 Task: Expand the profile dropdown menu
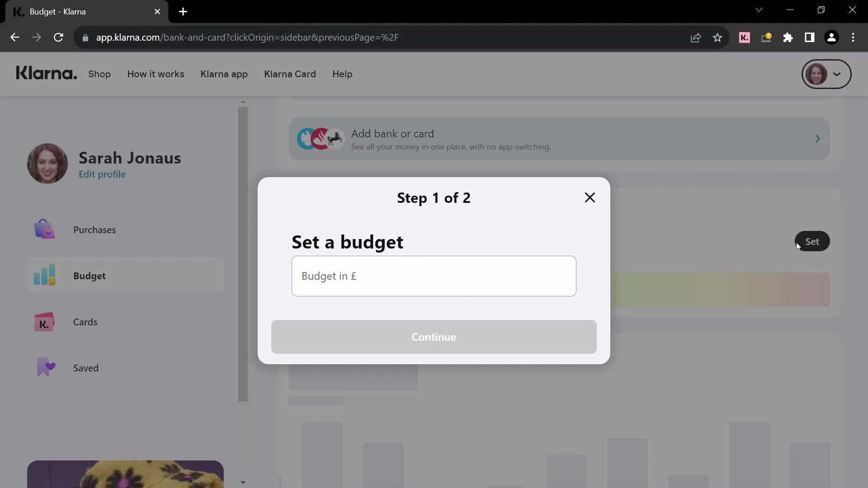click(826, 74)
